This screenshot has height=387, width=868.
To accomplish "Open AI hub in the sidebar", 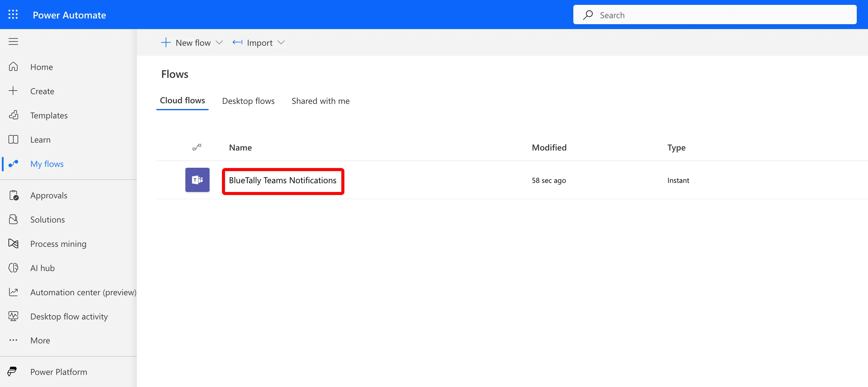I will (42, 268).
